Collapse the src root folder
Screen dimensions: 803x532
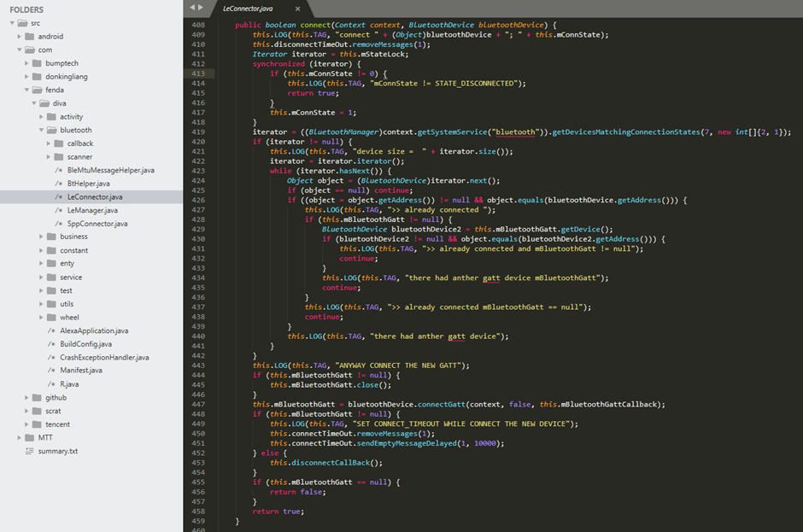point(12,23)
